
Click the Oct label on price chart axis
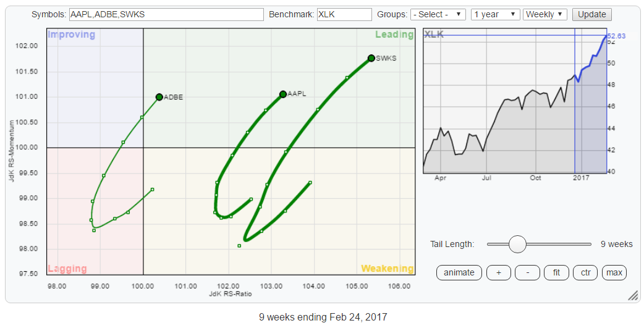[x=536, y=178]
